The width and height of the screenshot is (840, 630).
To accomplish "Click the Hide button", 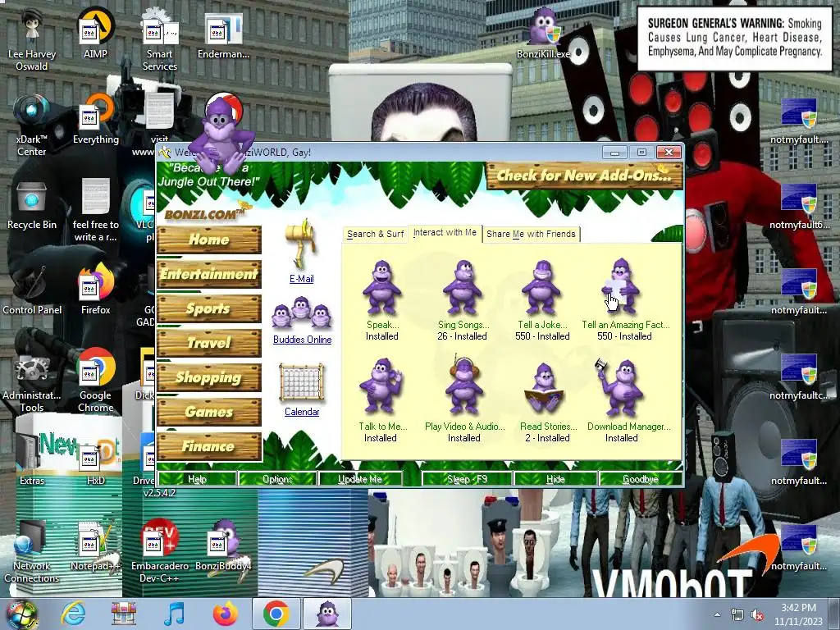I will coord(555,479).
